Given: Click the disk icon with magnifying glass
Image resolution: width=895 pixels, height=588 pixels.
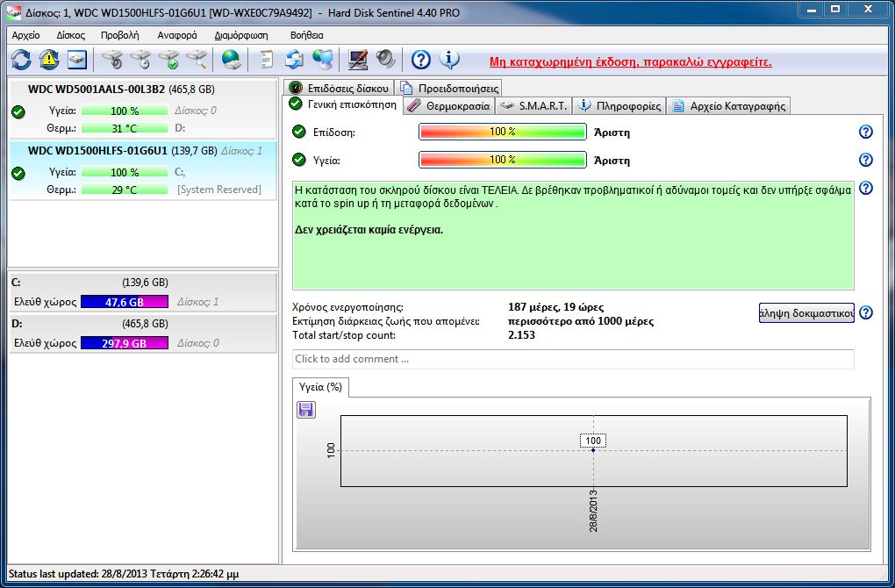Looking at the screenshot, I should point(197,60).
